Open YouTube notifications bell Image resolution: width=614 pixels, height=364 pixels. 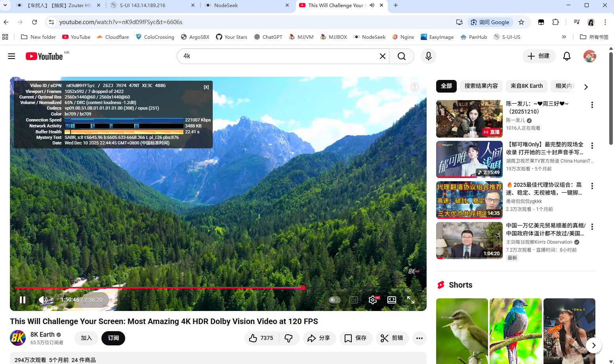pyautogui.click(x=567, y=56)
